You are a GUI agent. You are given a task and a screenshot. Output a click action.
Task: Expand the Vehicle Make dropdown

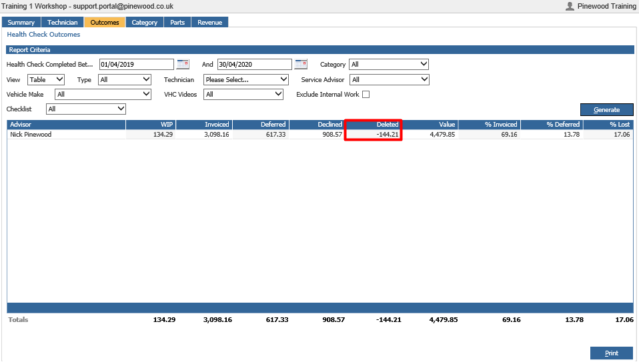(103, 95)
